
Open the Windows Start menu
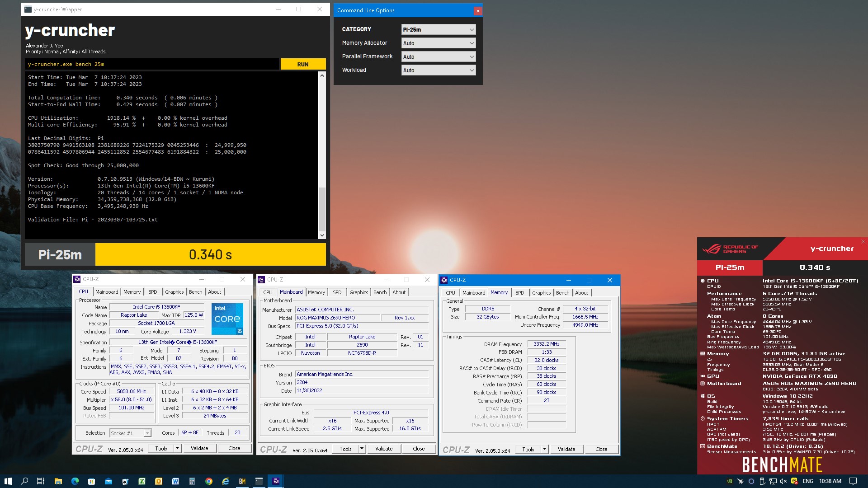[8, 481]
